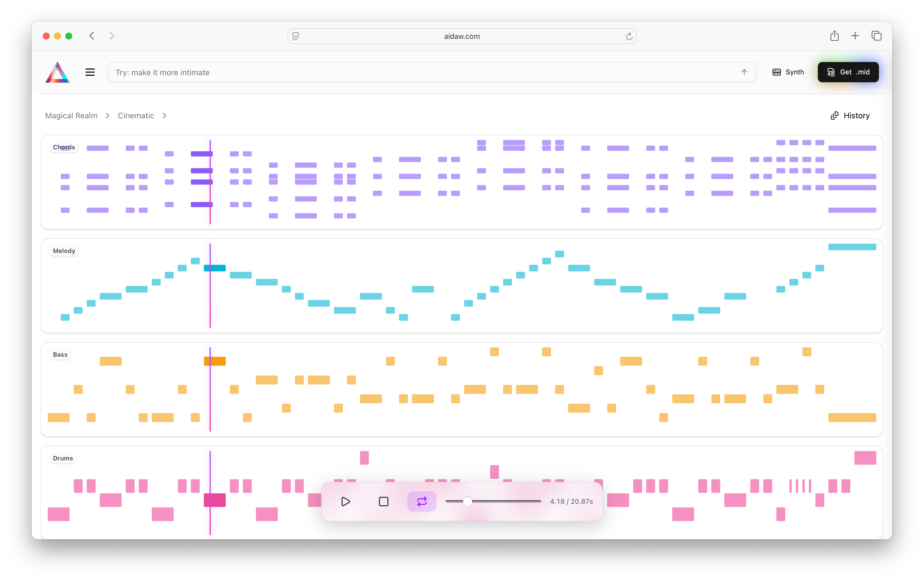Download with Get .mid button
Viewport: 924px width, 581px height.
tap(848, 72)
